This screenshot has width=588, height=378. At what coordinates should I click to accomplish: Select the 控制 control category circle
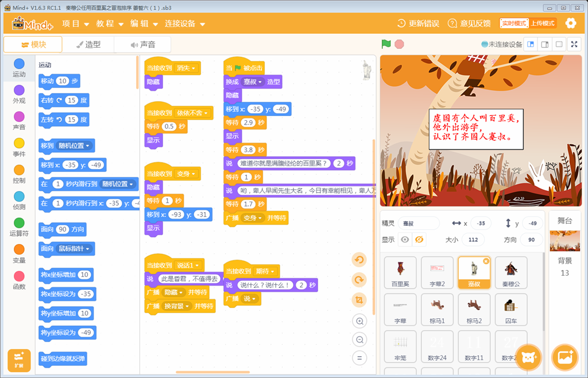pos(19,170)
